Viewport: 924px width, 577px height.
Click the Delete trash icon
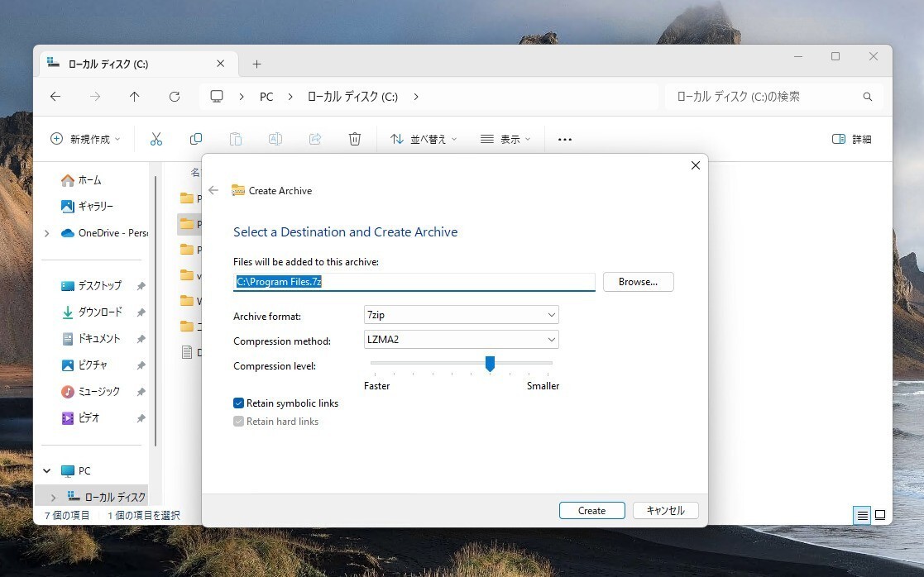355,139
